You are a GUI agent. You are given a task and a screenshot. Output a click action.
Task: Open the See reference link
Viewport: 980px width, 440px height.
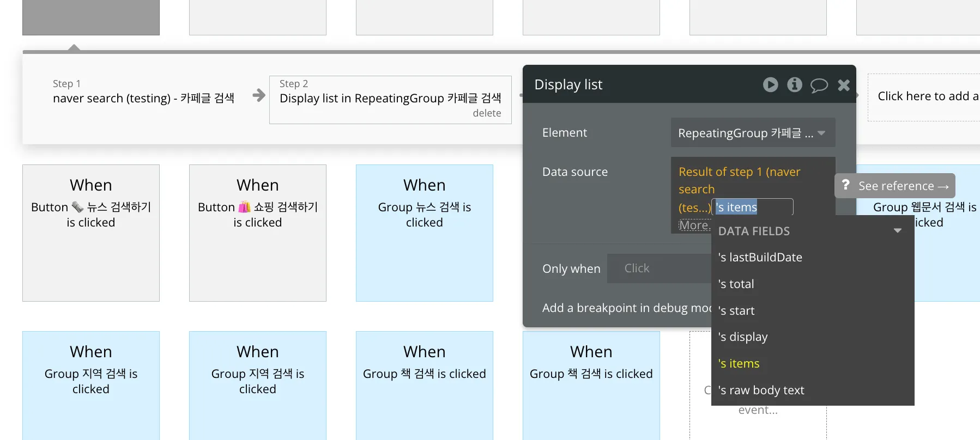coord(903,186)
